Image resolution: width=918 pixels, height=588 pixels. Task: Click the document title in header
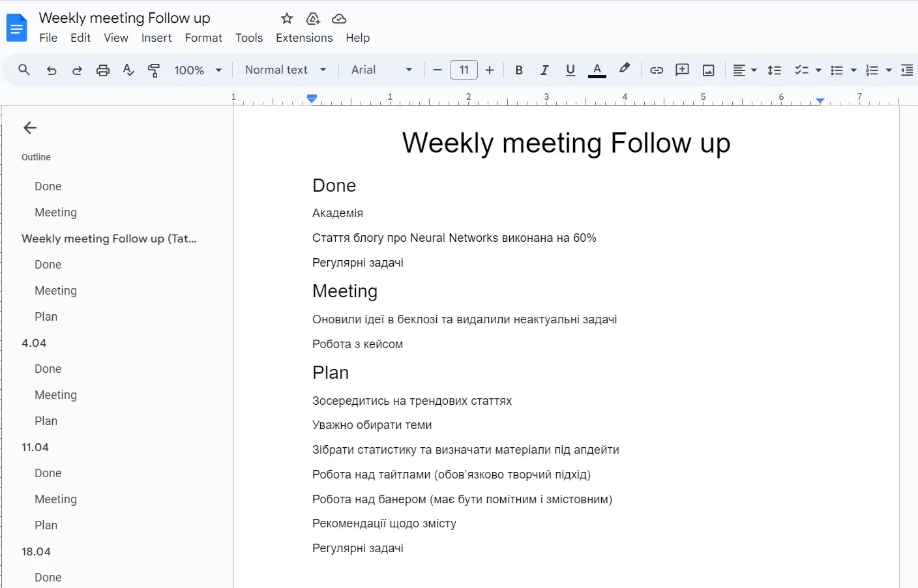tap(125, 18)
